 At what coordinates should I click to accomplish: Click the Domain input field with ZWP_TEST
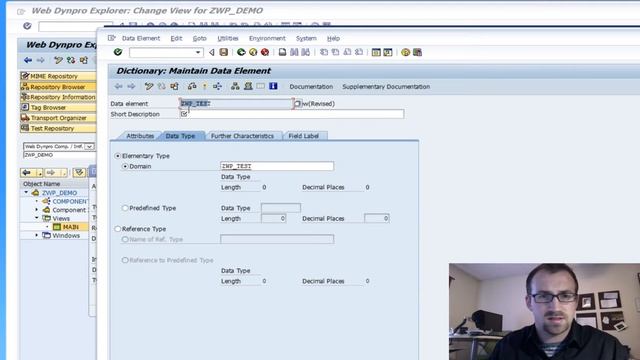coord(277,166)
